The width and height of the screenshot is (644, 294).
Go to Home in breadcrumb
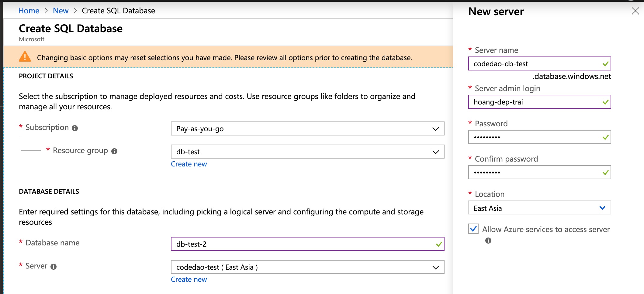pos(29,11)
